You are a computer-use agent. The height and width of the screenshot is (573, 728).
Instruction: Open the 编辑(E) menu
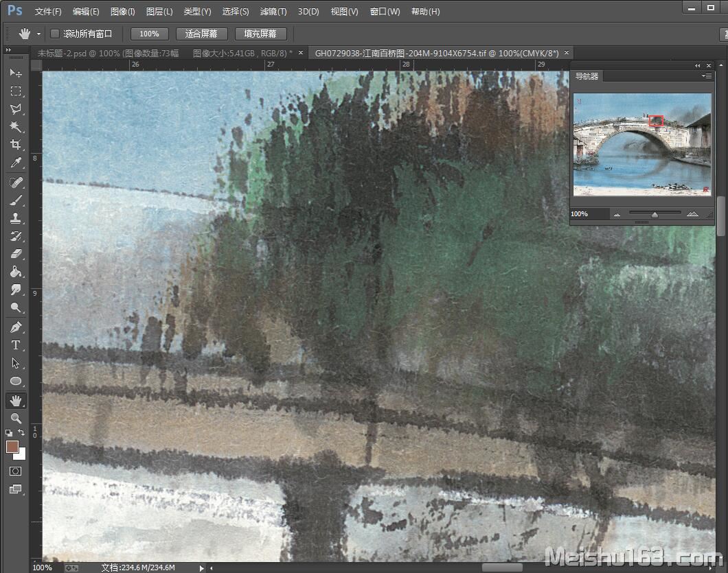[86, 11]
